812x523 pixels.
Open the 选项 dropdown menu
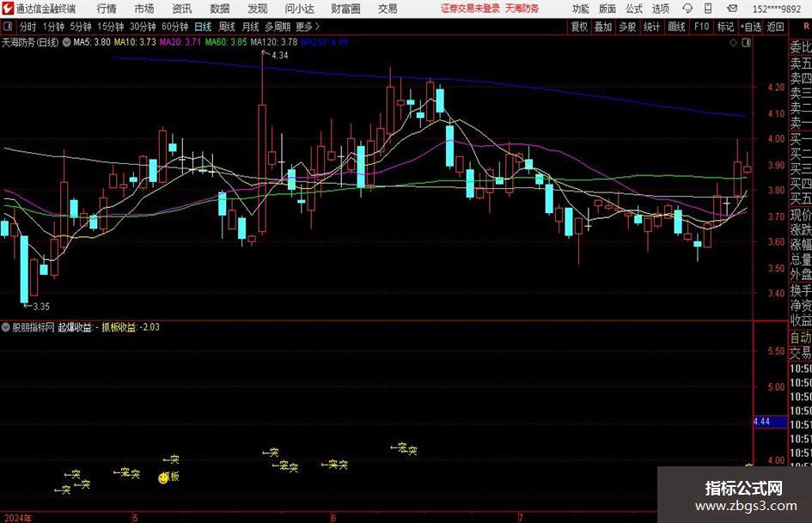click(x=660, y=9)
